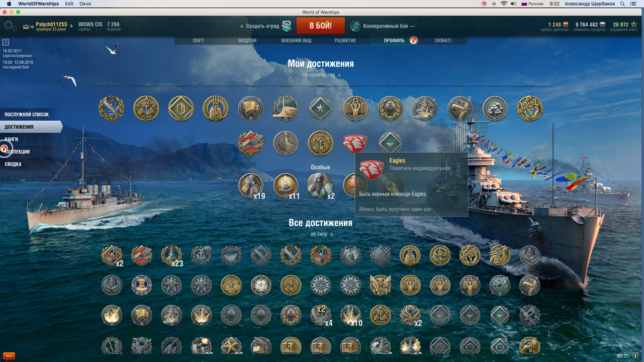Open the СВОДКА sidebar section
Viewport: 644px width, 362px height.
point(13,164)
